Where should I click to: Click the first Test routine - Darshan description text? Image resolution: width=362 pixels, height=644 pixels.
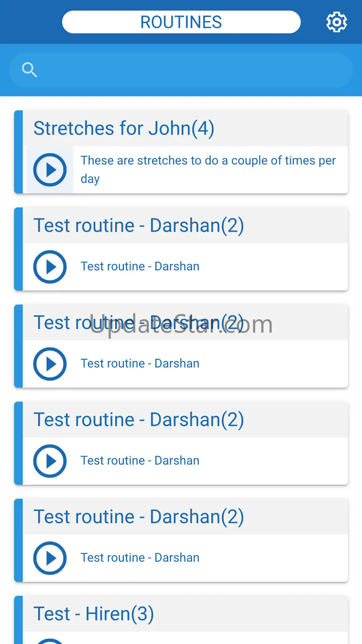pyautogui.click(x=140, y=267)
